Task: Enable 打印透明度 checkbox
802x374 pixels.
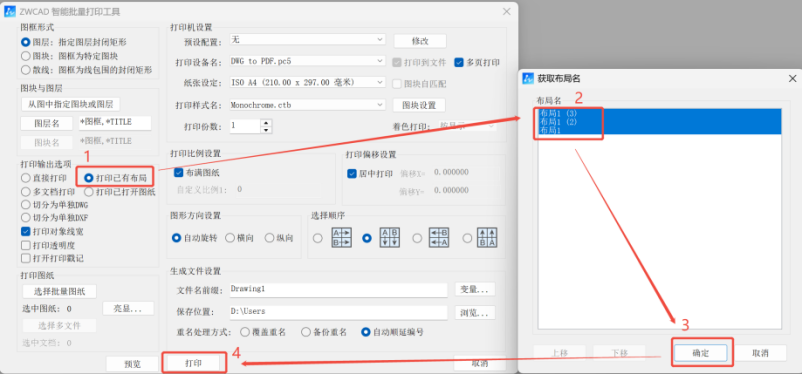Action: 25,245
